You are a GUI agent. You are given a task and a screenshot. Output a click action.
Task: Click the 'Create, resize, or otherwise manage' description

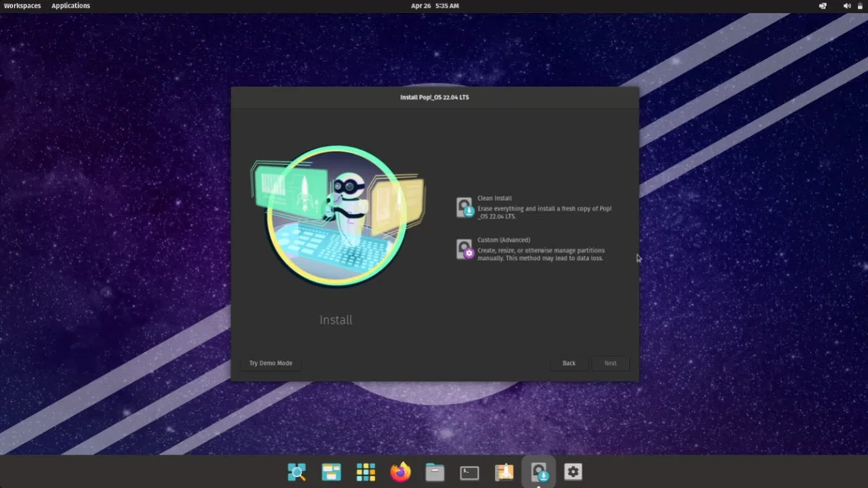point(541,254)
